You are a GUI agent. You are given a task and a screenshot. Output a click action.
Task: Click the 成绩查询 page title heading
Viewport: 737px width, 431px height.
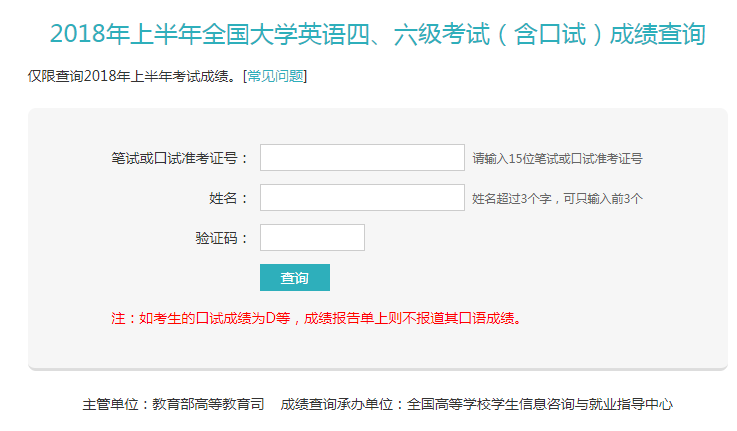[x=378, y=34]
